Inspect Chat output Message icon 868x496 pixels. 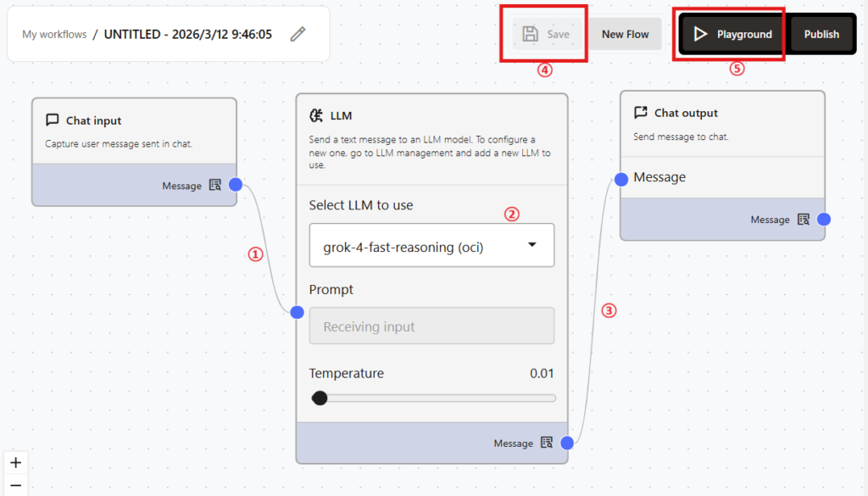click(804, 220)
